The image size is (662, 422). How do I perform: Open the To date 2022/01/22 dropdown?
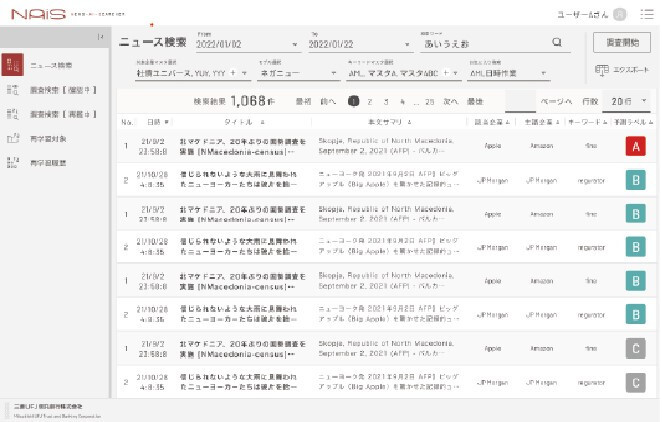coord(407,44)
